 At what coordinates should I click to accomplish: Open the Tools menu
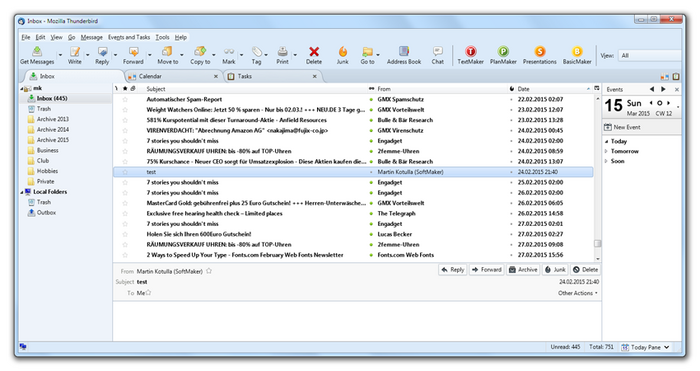point(162,37)
